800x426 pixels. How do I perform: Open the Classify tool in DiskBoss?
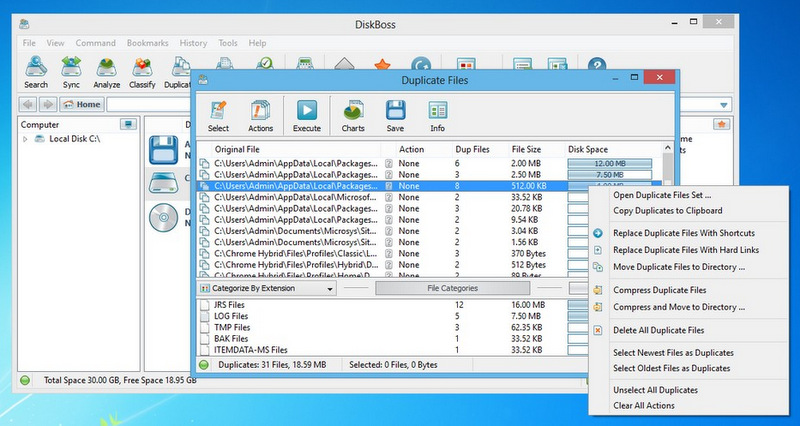click(142, 73)
